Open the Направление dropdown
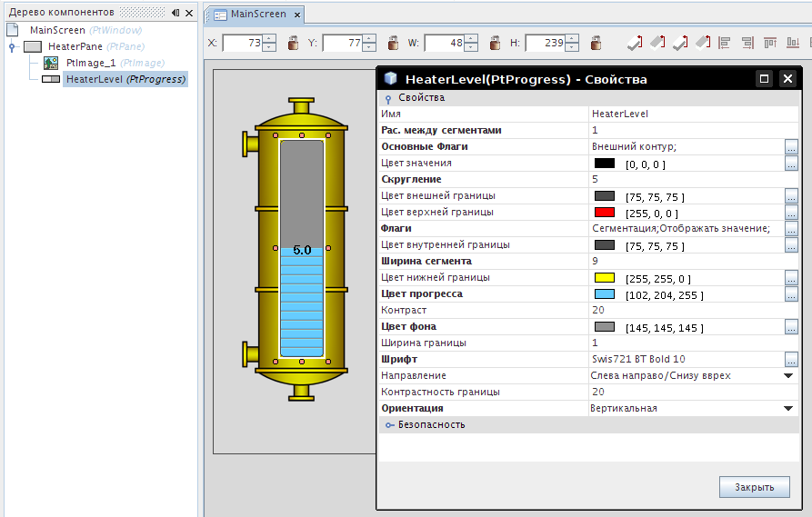812x517 pixels. pyautogui.click(x=788, y=376)
